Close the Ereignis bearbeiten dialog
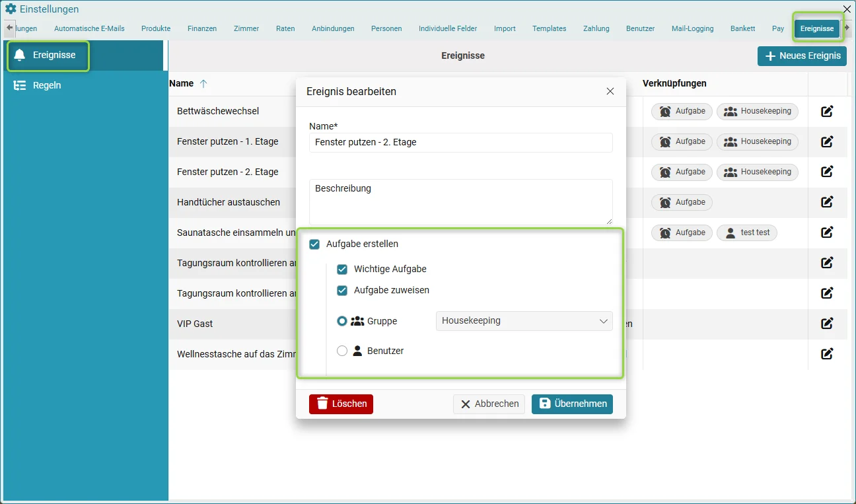Viewport: 856px width, 504px height. (x=610, y=91)
